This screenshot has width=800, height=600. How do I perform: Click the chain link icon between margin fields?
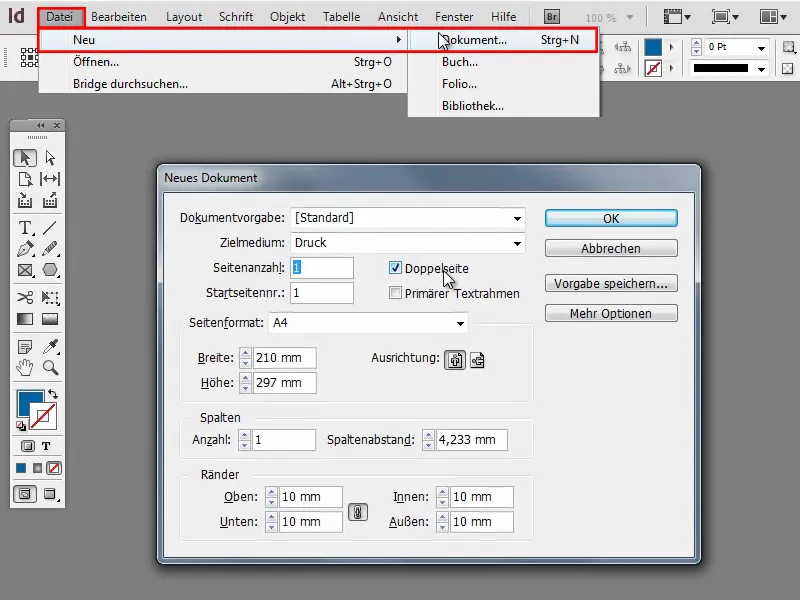pos(358,512)
